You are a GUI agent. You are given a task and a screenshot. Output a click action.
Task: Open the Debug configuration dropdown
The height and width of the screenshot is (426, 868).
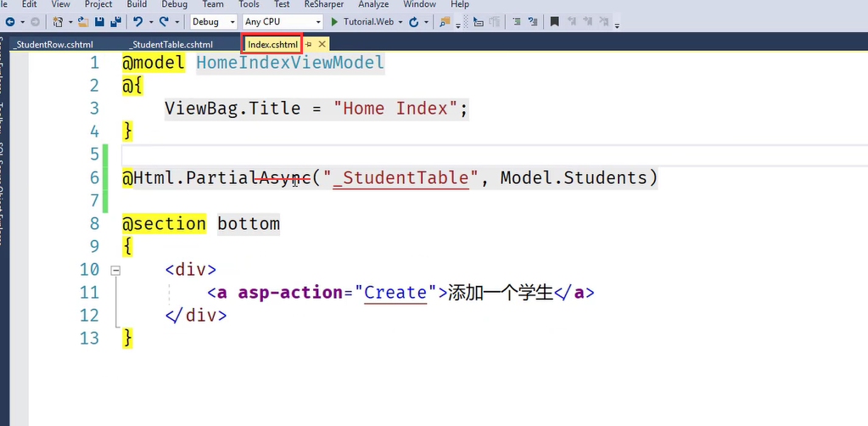pyautogui.click(x=232, y=21)
